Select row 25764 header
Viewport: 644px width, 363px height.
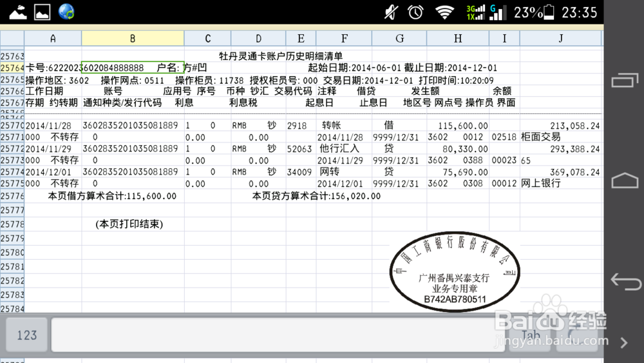tap(12, 68)
